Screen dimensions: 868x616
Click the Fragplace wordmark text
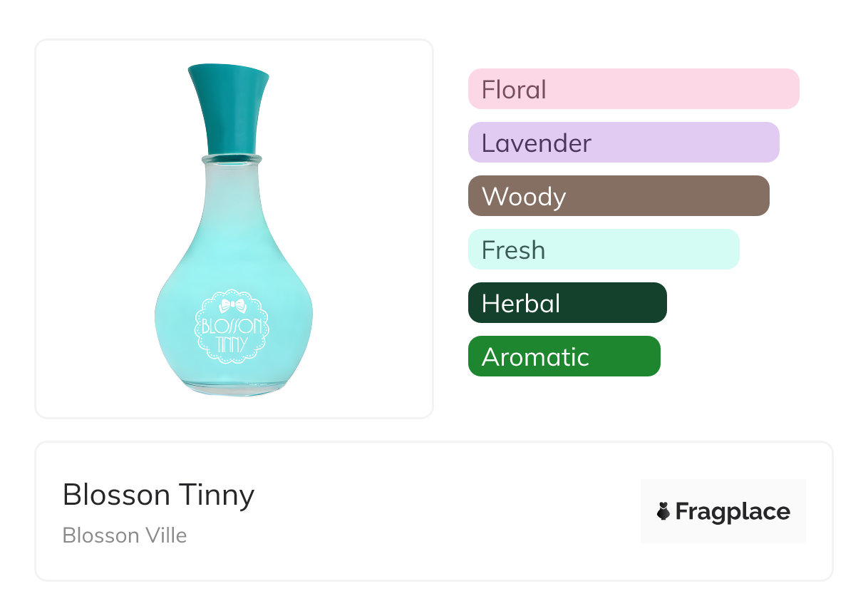point(733,512)
